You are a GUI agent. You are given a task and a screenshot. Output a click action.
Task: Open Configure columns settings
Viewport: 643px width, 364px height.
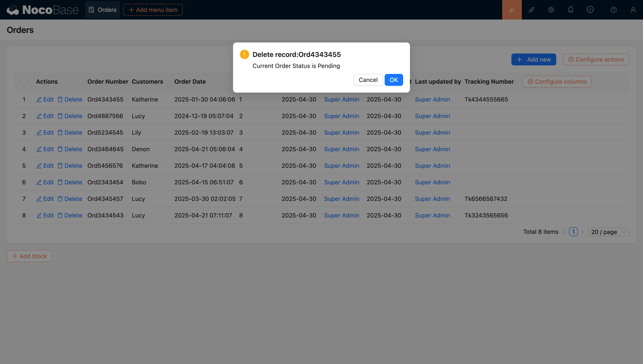tap(557, 82)
